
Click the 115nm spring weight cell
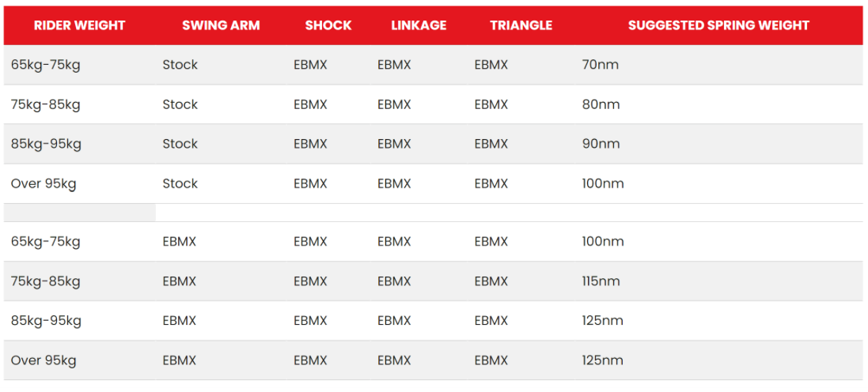coord(601,281)
